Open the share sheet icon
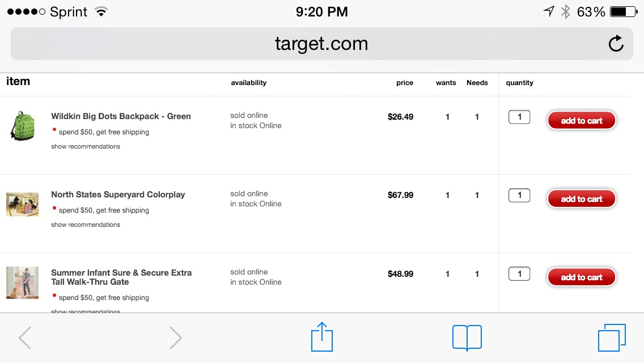The width and height of the screenshot is (644, 363). [x=321, y=337]
